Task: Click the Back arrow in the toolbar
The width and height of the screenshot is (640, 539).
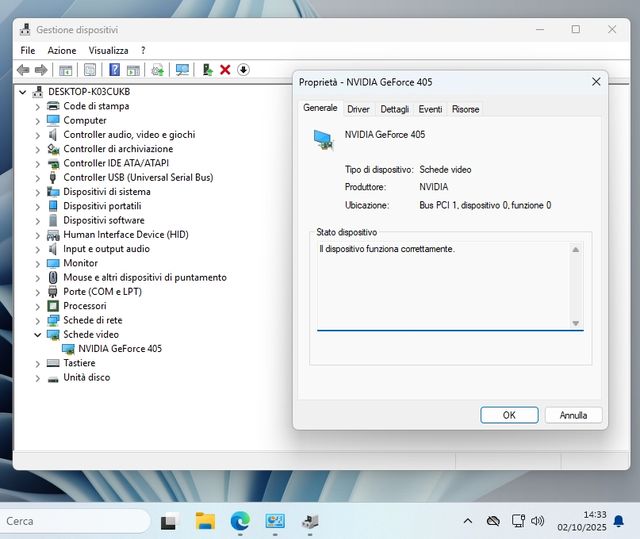Action: tap(23, 70)
